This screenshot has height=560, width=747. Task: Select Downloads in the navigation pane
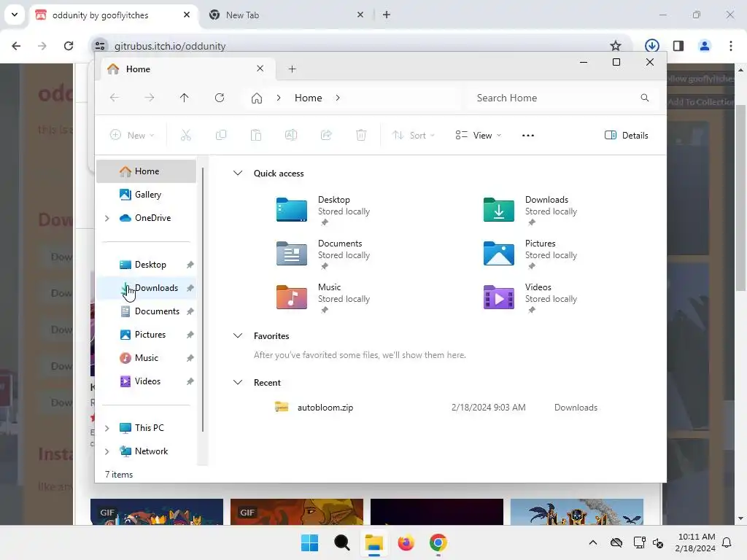point(147,288)
